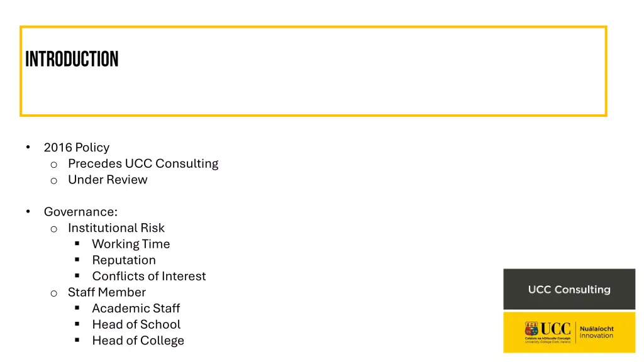Click the bullet dot before 2016 Policy
This screenshot has width=644, height=362.
28,148
